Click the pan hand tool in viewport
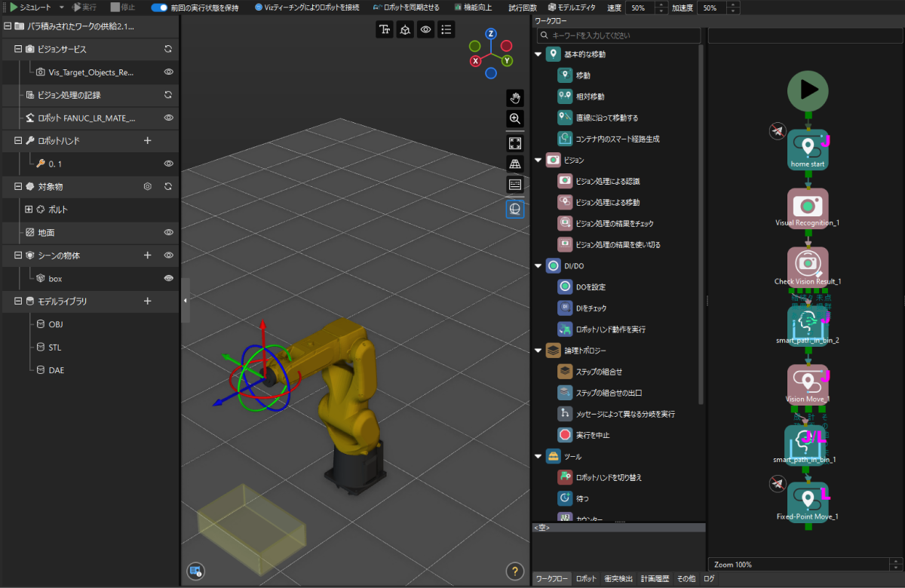 pyautogui.click(x=515, y=98)
